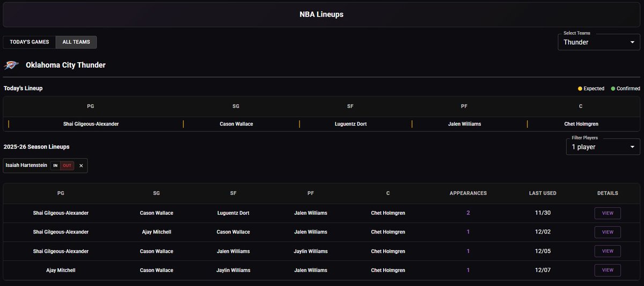Click appearances count in the 12/02 row

(x=468, y=232)
